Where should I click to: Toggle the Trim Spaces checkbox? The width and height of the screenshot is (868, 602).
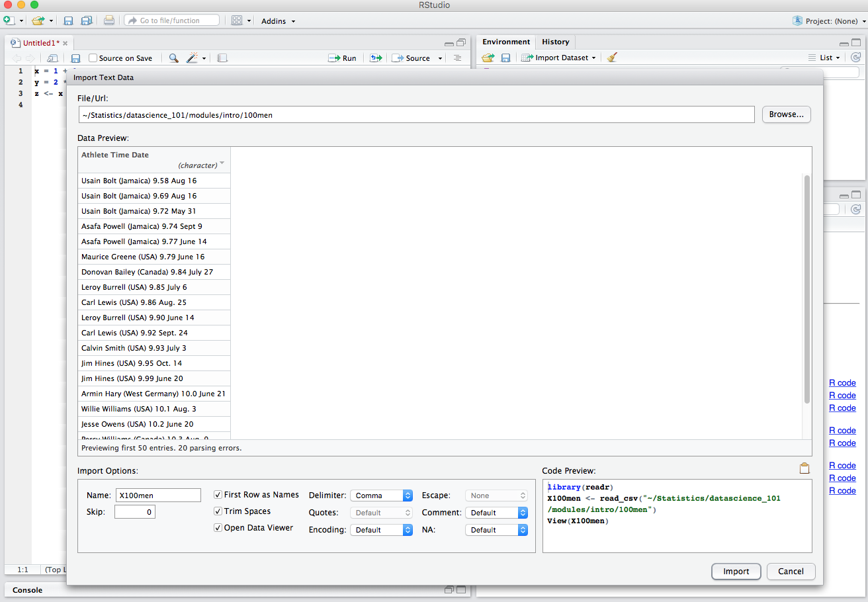pos(218,511)
